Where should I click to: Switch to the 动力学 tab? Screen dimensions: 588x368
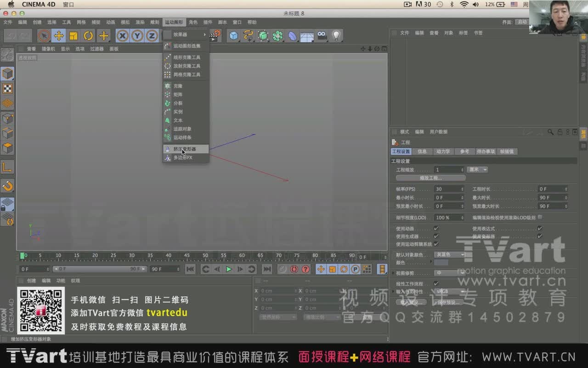[x=443, y=151]
